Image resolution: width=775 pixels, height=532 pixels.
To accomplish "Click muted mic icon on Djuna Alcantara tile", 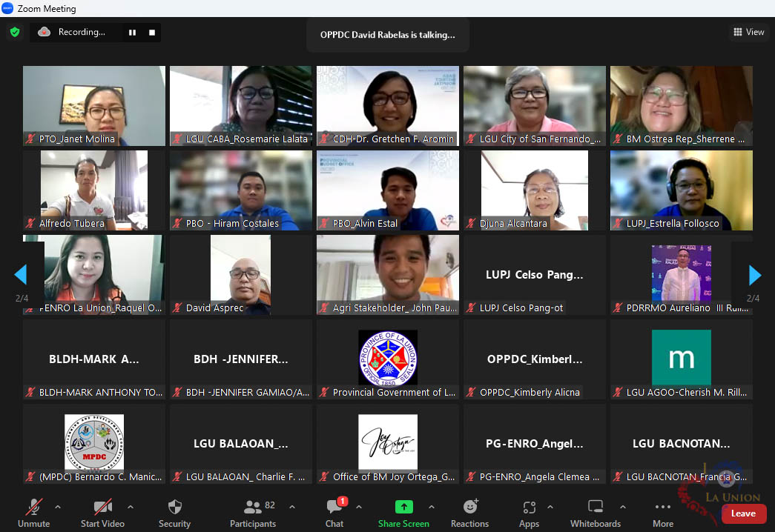I will pyautogui.click(x=472, y=223).
